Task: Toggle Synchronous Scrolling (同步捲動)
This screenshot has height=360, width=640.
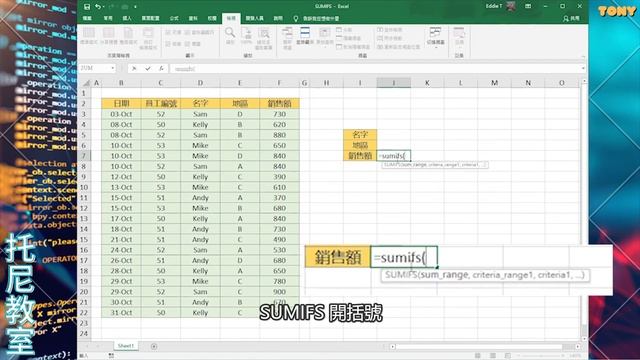Action: point(389,38)
